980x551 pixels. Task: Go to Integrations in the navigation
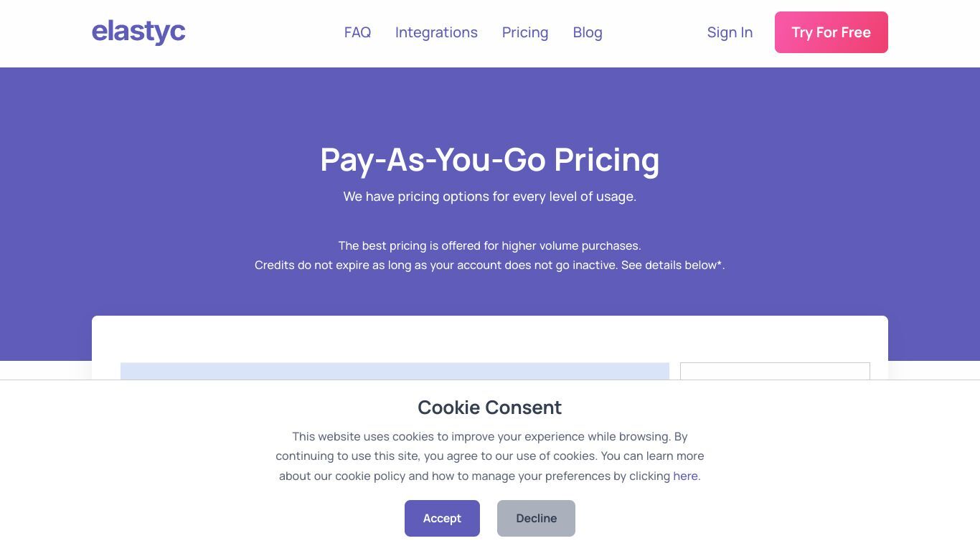point(436,32)
